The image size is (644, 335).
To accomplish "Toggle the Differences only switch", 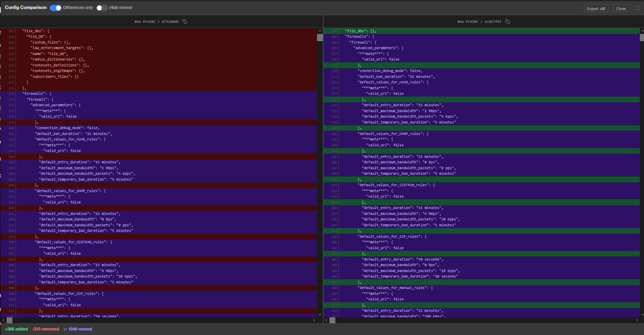I will click(55, 8).
